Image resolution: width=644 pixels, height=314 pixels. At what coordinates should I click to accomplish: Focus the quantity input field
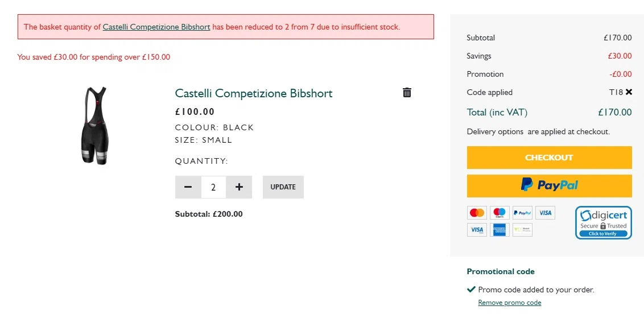(x=213, y=187)
